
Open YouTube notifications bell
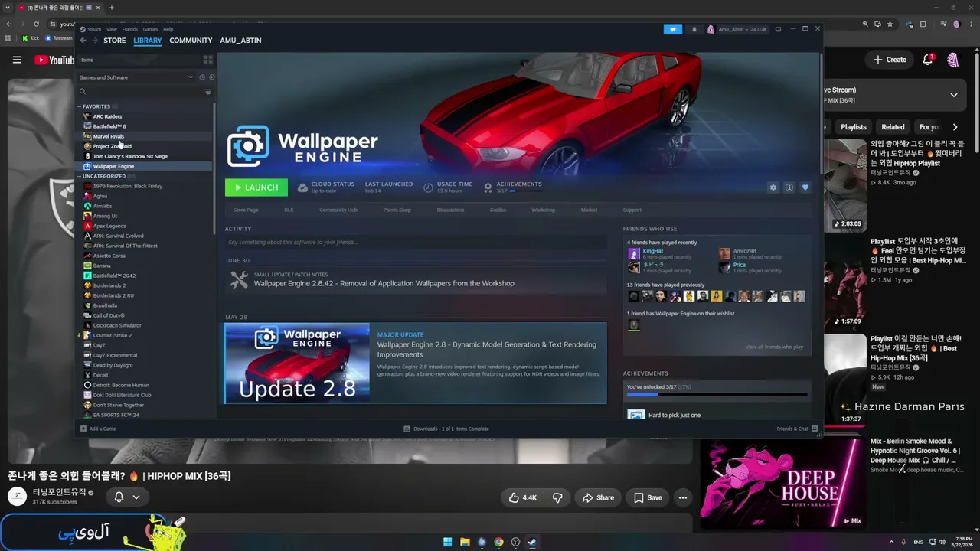928,60
